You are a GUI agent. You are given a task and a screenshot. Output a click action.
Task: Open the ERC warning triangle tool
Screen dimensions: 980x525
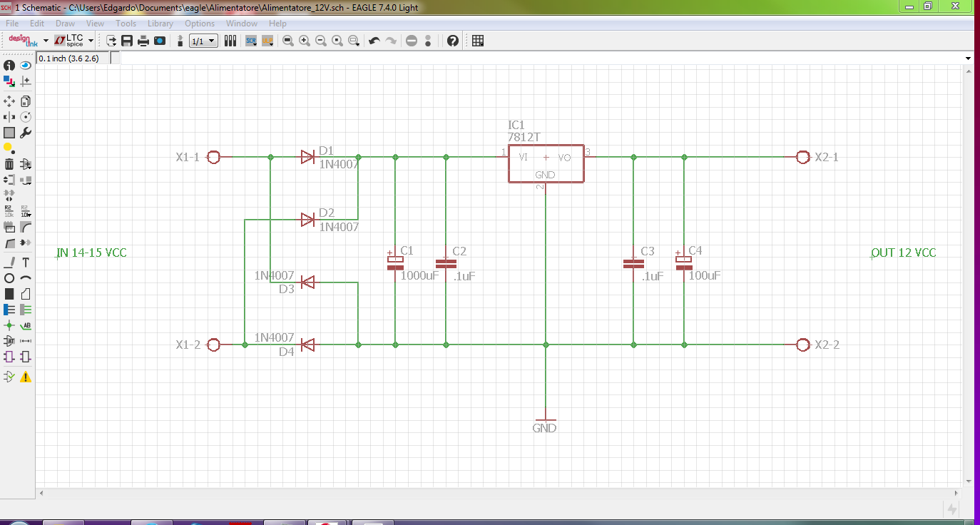(x=26, y=377)
